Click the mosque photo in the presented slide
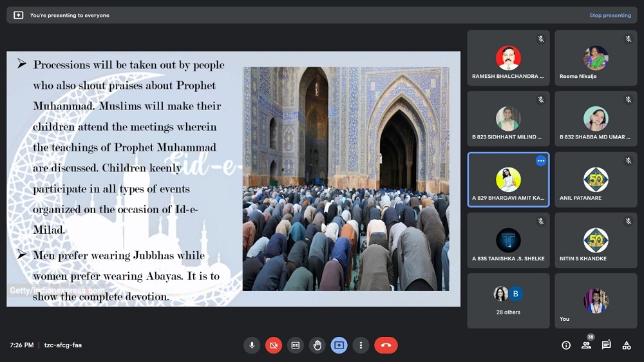644x362 pixels. (x=346, y=178)
